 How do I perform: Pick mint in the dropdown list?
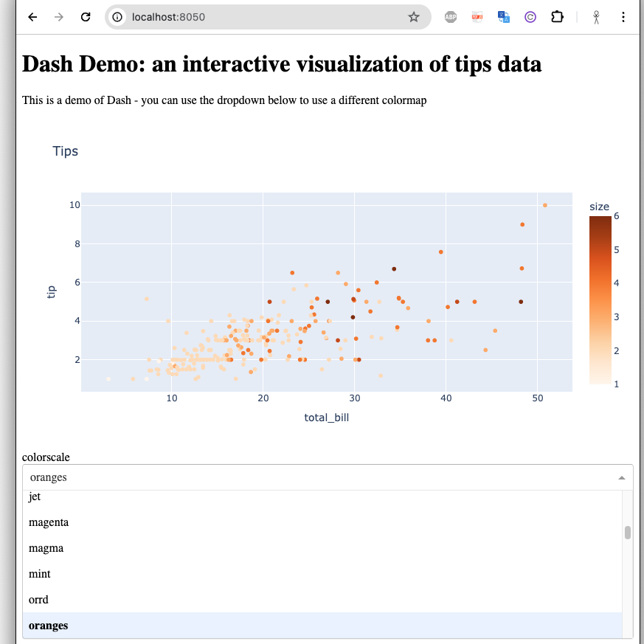(x=40, y=574)
